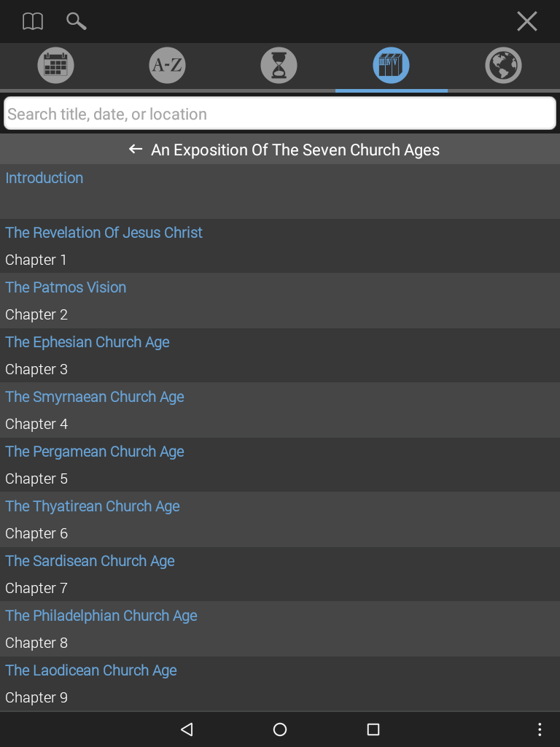This screenshot has height=747, width=560.
Task: Tap the Android home circle button
Action: [x=280, y=729]
